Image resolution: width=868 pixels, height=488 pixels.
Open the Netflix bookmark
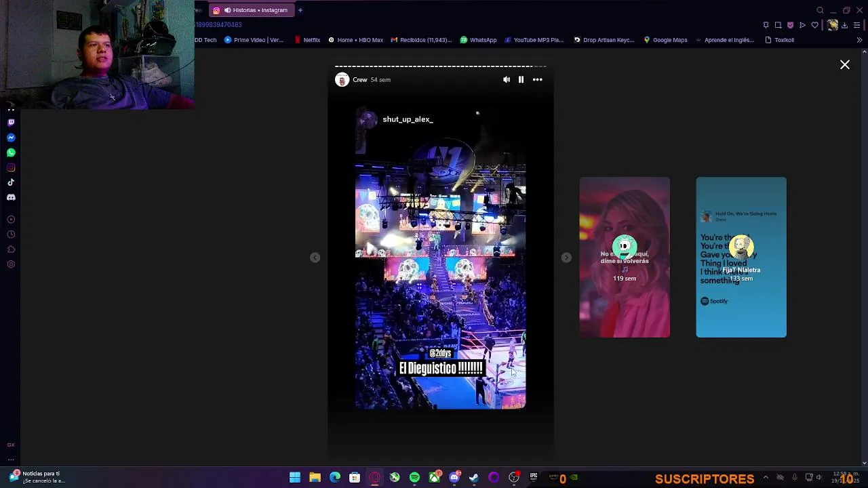[x=307, y=40]
